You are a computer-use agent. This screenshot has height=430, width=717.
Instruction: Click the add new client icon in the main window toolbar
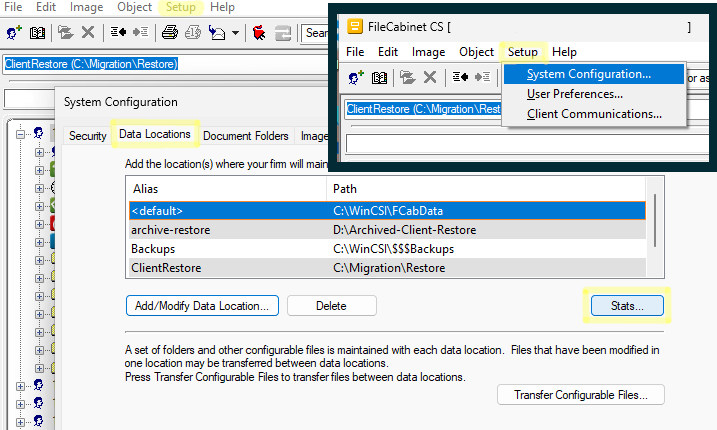tap(14, 33)
